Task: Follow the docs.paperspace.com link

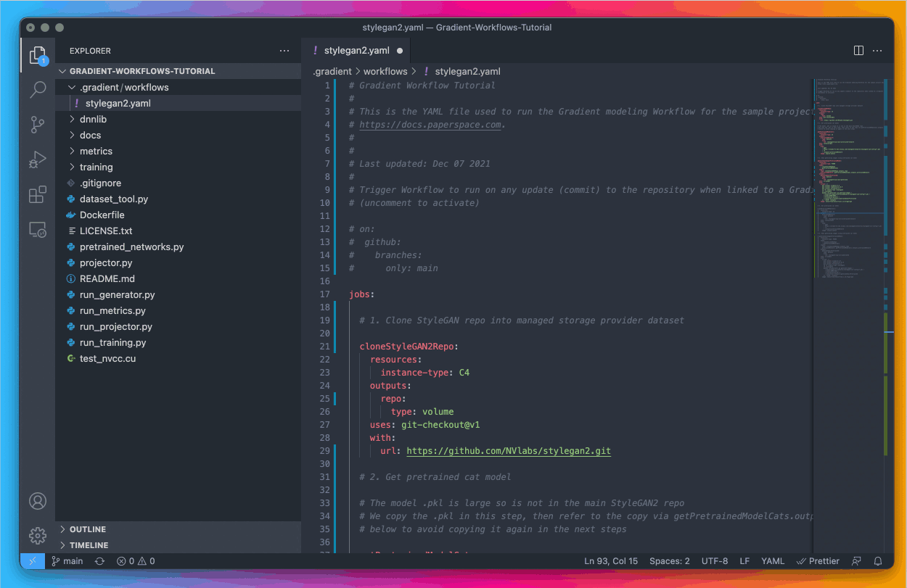Action: (430, 125)
